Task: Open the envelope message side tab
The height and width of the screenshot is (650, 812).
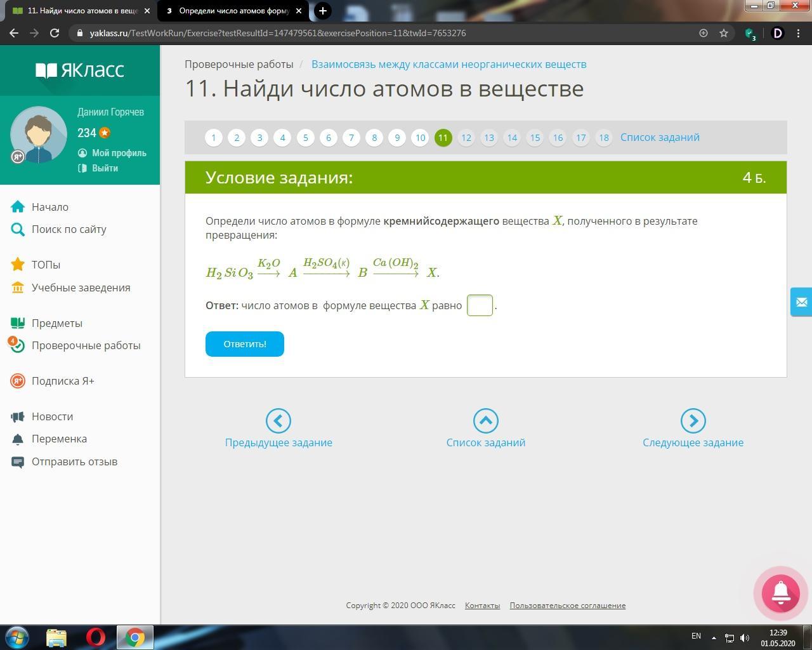Action: click(801, 302)
